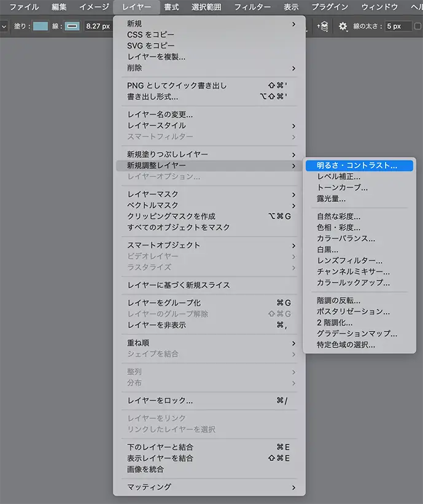Choose 色相・彩度... adjustment
Screen dimensions: 423x504
tap(359, 227)
